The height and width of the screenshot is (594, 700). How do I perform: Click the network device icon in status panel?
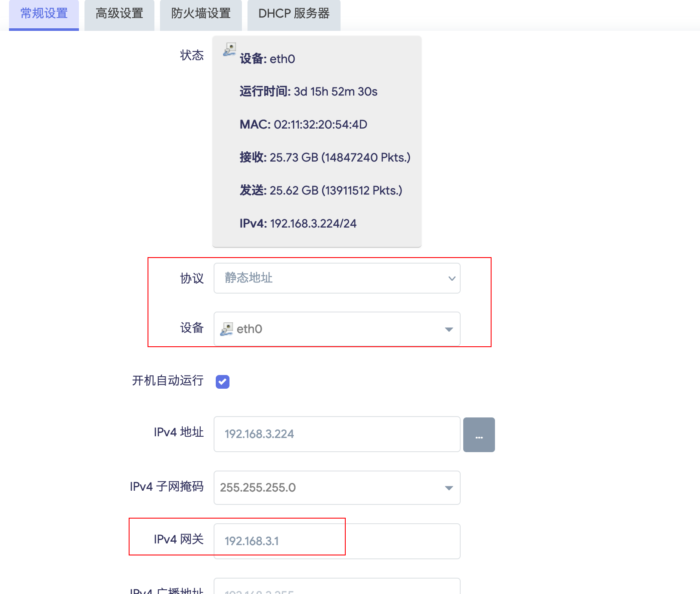coord(229,50)
